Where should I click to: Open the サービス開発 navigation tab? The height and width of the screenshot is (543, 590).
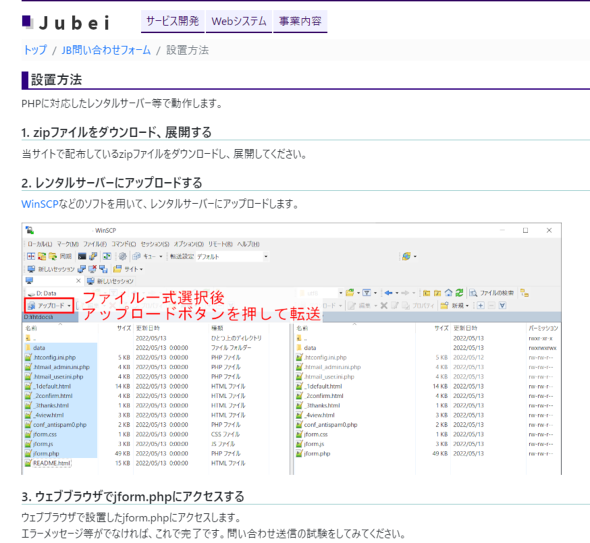pyautogui.click(x=173, y=21)
